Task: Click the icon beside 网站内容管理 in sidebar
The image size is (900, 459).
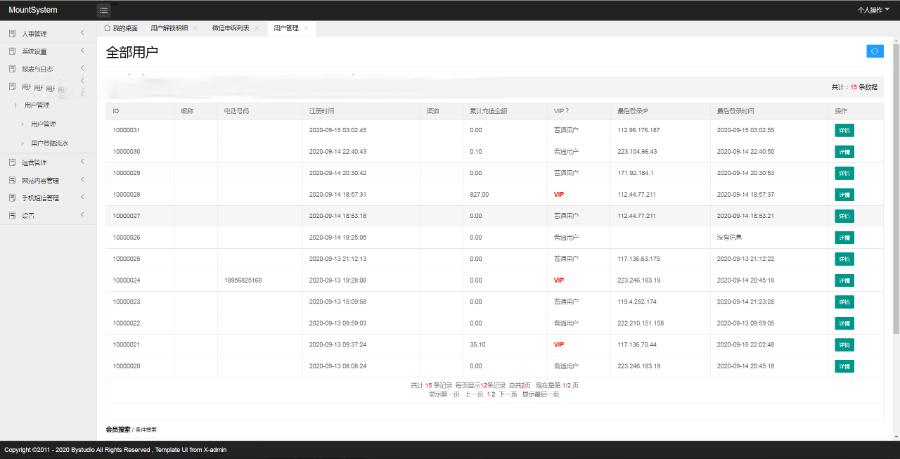Action: 11,180
